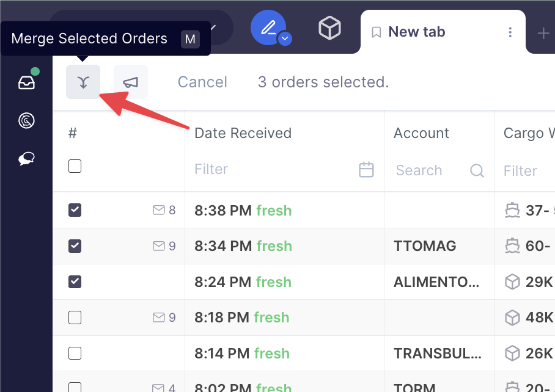Open the chat bubbles sidebar icon

(26, 159)
